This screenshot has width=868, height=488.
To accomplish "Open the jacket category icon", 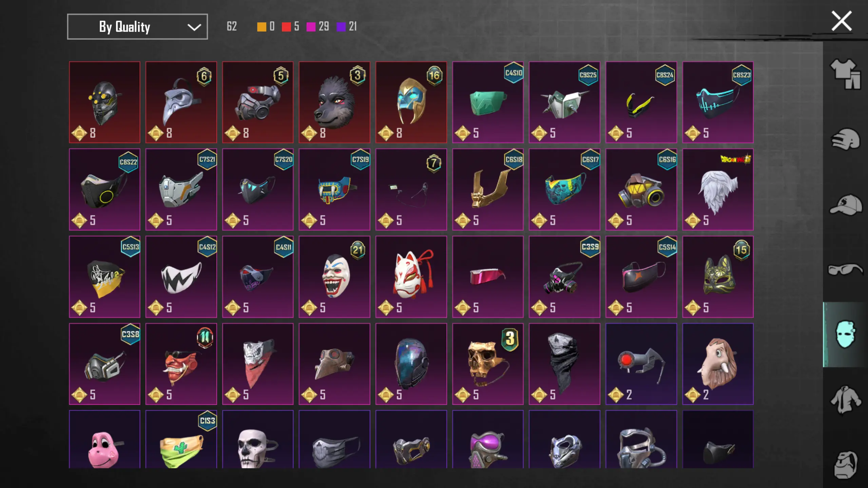I will click(x=845, y=399).
